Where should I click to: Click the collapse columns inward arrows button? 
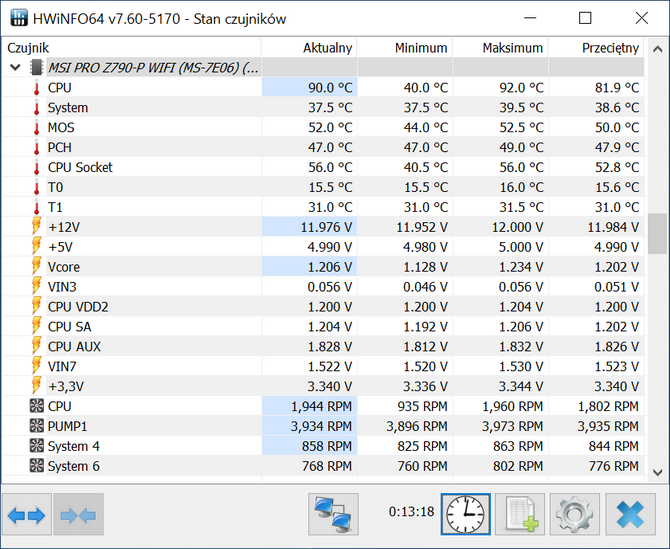79,514
